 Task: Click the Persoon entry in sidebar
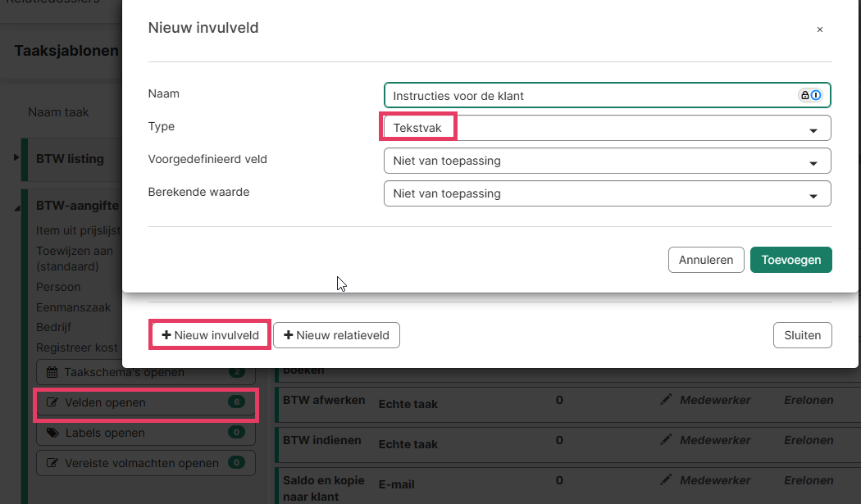(x=58, y=287)
